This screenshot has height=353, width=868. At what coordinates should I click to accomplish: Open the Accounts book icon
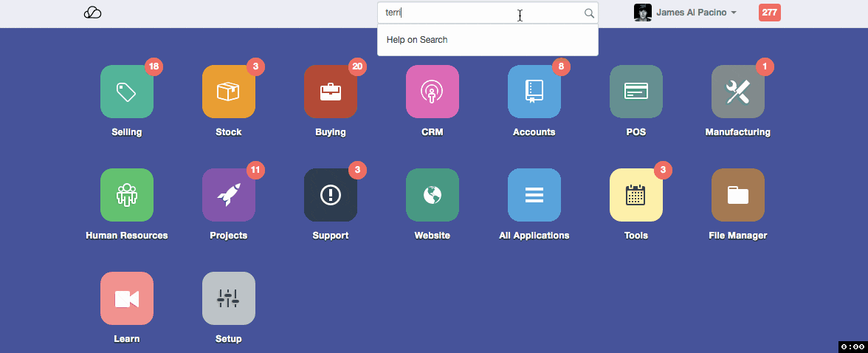[x=534, y=92]
